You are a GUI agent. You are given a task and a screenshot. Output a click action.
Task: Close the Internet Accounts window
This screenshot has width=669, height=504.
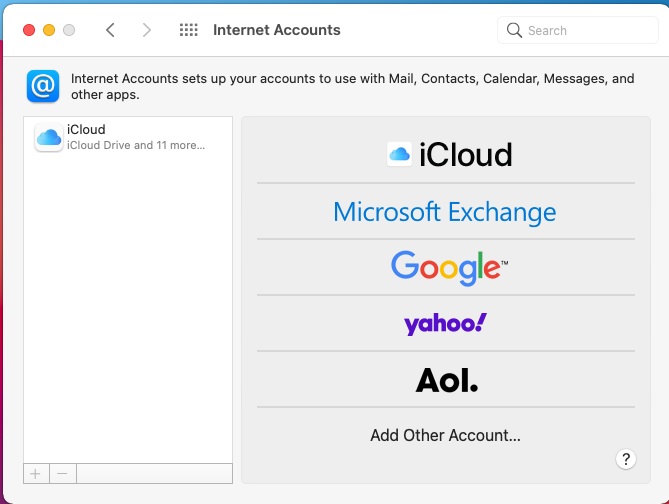click(x=28, y=30)
